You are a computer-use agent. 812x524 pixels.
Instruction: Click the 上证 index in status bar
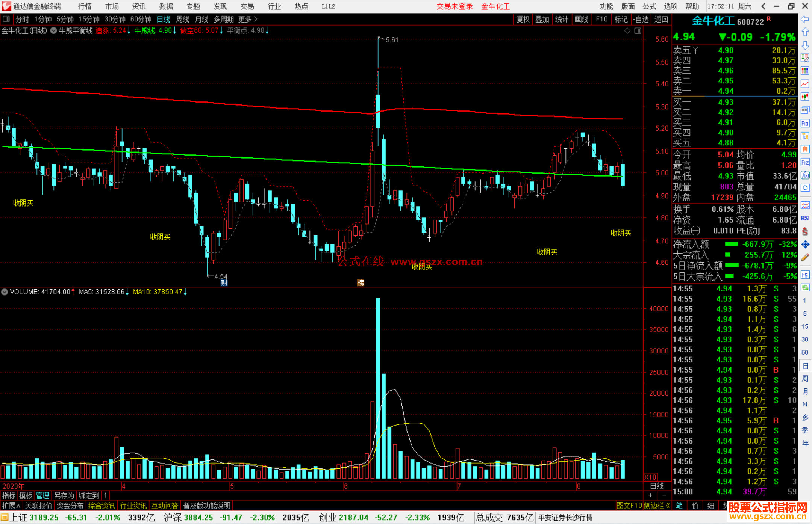click(18, 518)
